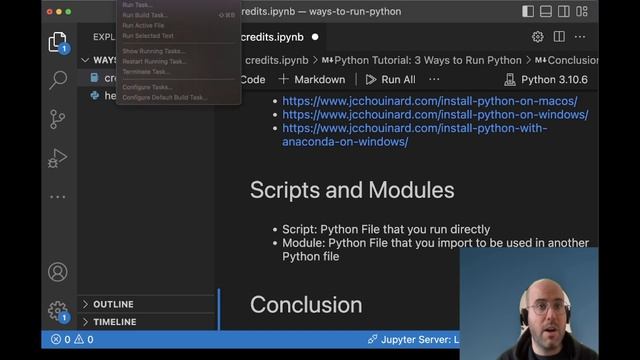Image resolution: width=640 pixels, height=360 pixels.
Task: Switch to the credits.ipynb editor tab
Action: click(x=272, y=37)
